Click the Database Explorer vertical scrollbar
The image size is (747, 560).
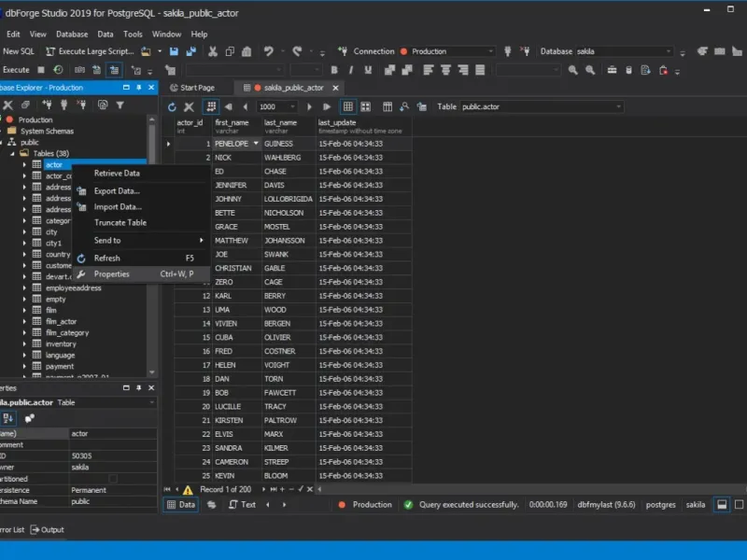[x=152, y=245]
